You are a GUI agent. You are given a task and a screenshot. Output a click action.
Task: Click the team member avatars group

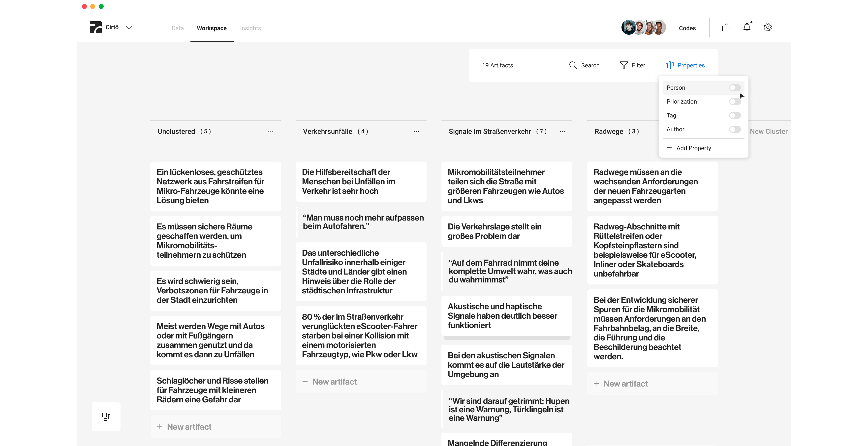pyautogui.click(x=644, y=27)
